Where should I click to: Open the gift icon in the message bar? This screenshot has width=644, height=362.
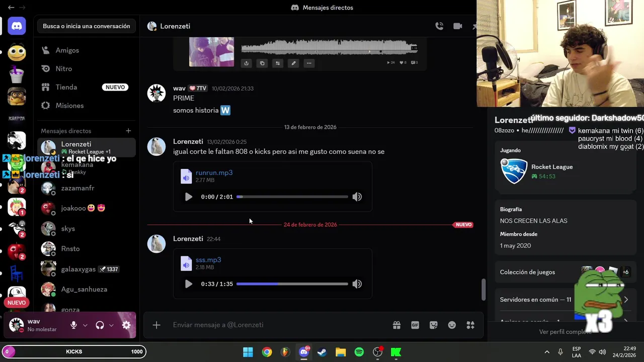pos(396,325)
